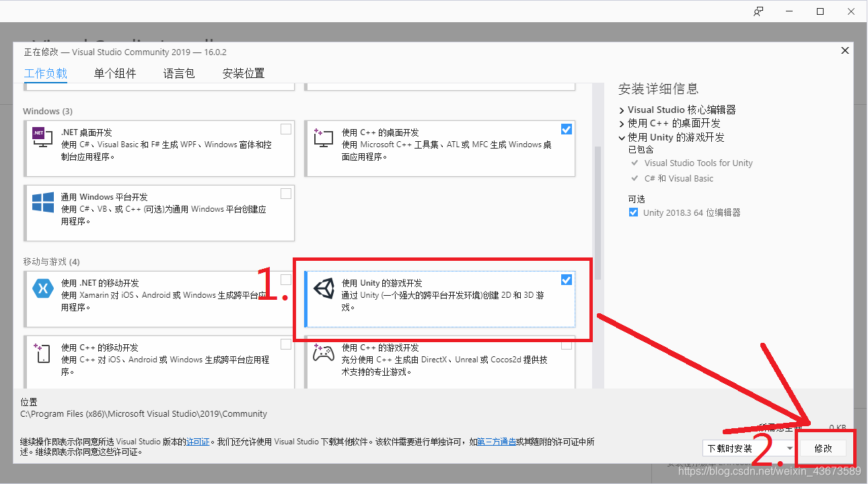Enable the .NET desktop development workload checkbox
Screen dimensions: 868x484
pos(285,128)
